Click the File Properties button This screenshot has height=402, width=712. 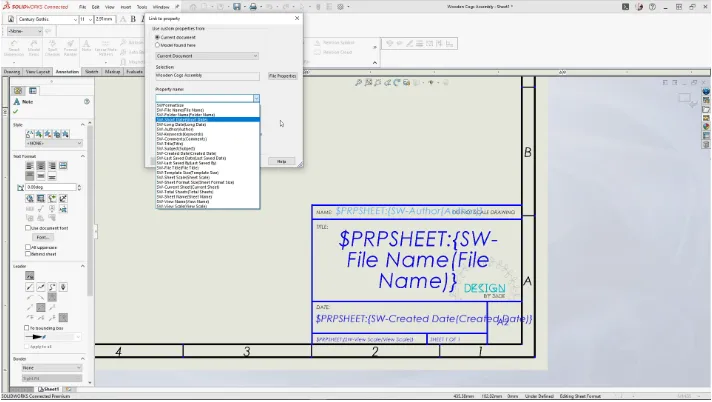[x=282, y=76]
